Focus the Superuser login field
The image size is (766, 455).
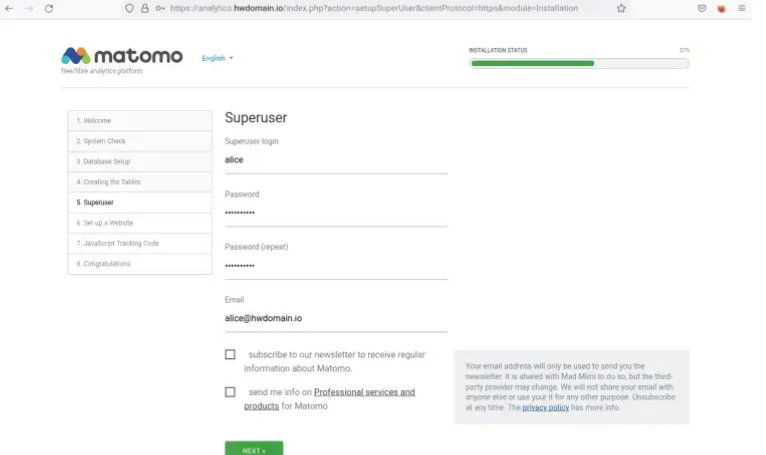336,160
